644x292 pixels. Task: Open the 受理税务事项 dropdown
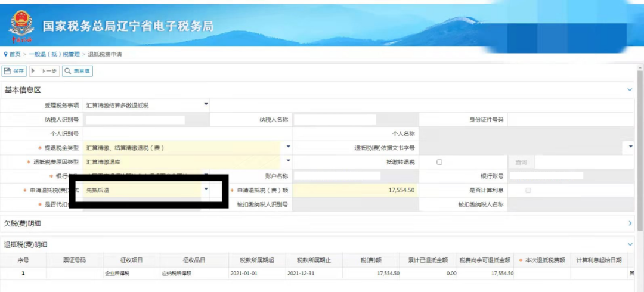point(206,104)
